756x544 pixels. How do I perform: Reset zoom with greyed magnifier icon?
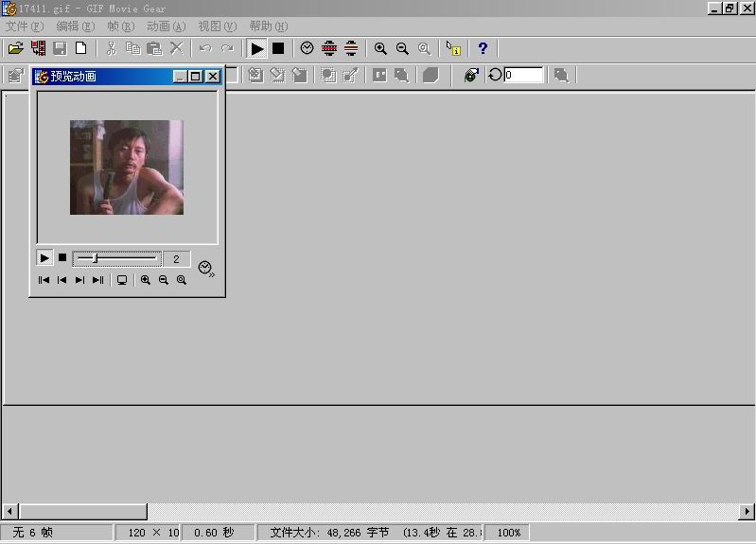click(x=424, y=48)
